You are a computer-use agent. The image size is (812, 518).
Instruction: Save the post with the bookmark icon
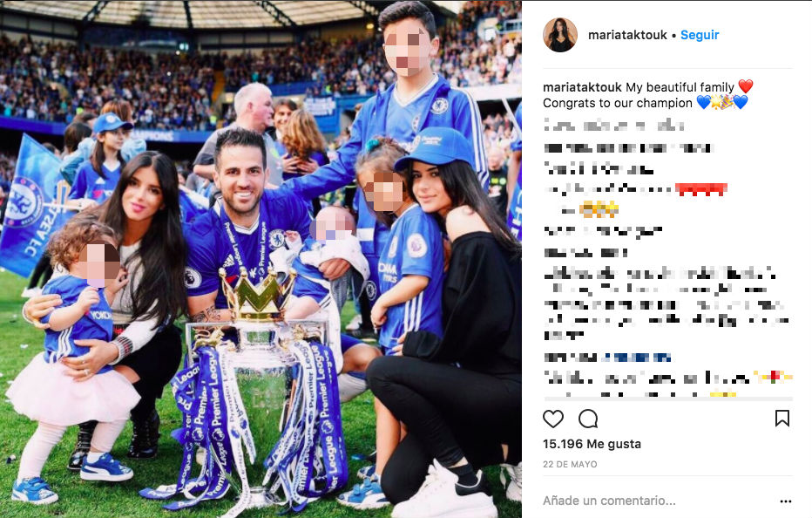click(x=782, y=419)
